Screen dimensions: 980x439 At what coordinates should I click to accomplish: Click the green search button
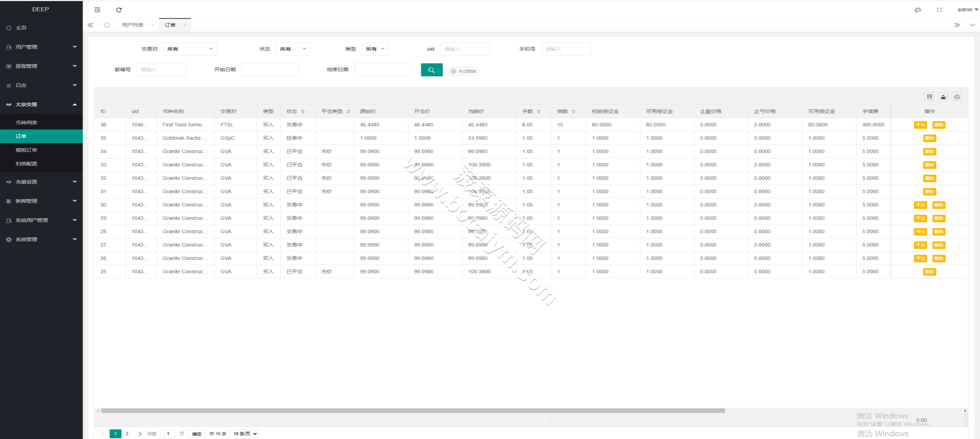pos(432,70)
